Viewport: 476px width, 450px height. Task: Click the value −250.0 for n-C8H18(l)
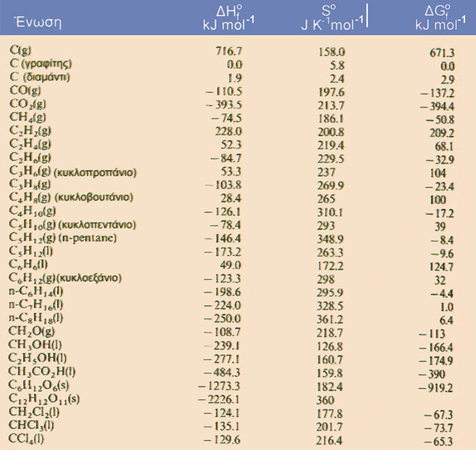(222, 319)
